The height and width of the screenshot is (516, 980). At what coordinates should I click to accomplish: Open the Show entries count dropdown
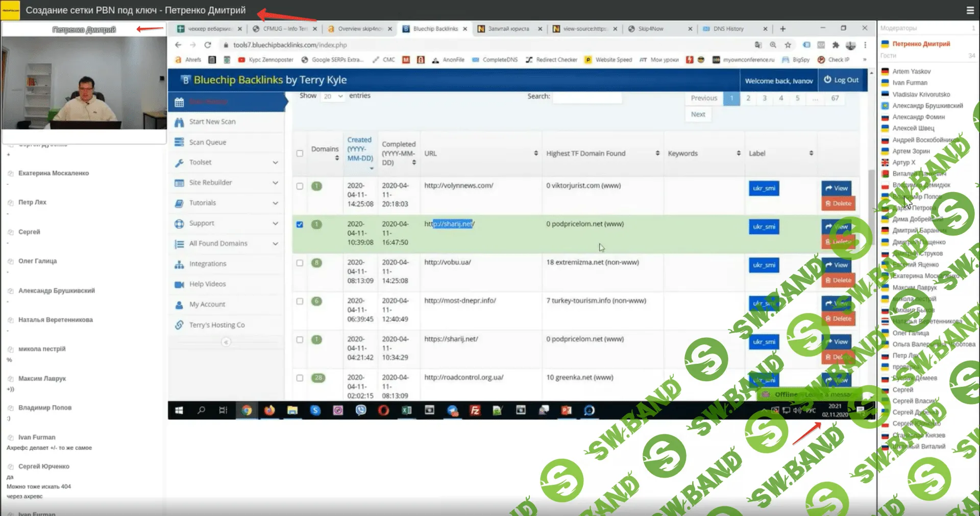[x=333, y=97]
